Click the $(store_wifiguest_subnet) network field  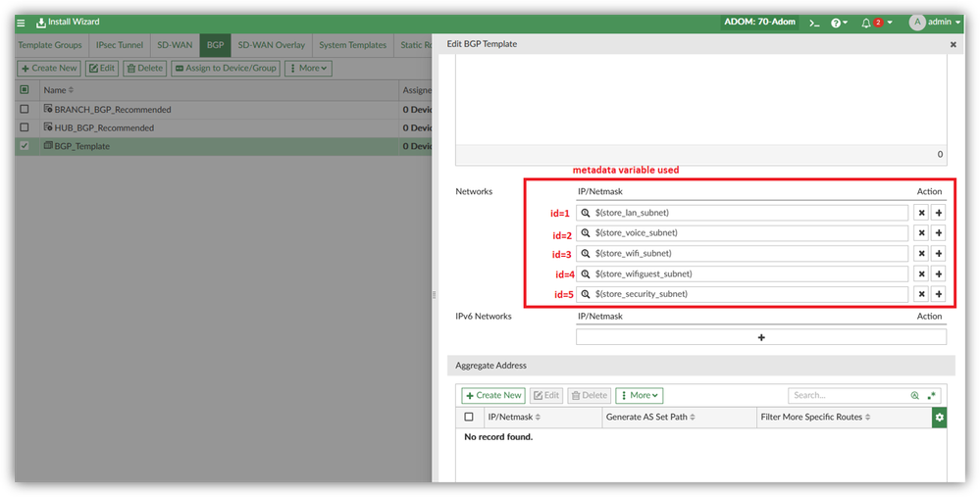[742, 274]
